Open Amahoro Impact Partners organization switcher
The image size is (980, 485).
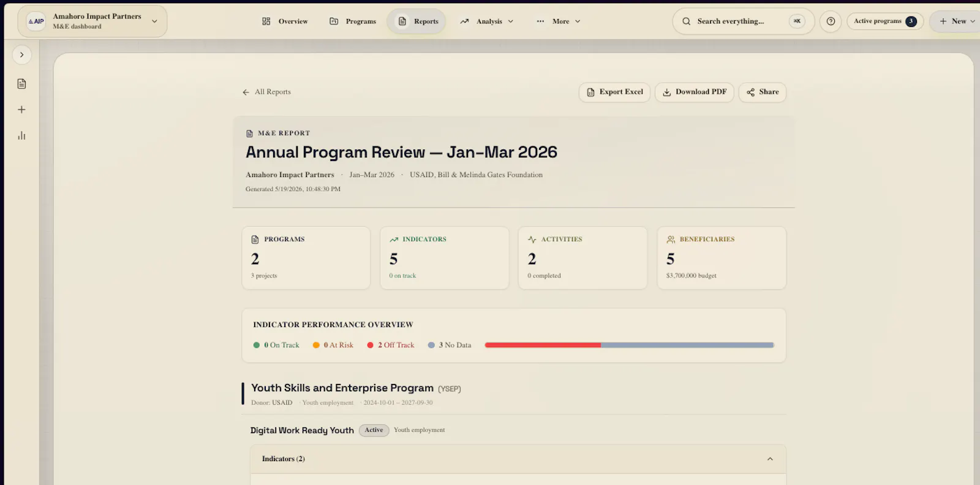(92, 21)
